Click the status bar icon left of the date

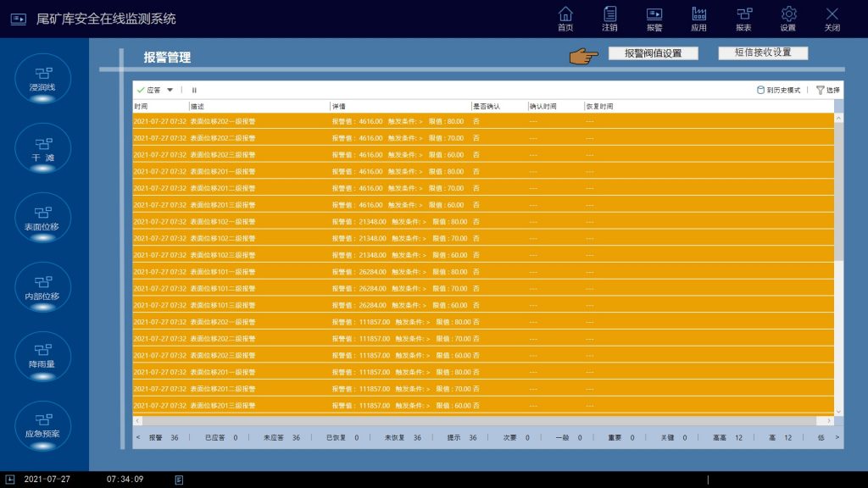(x=10, y=480)
